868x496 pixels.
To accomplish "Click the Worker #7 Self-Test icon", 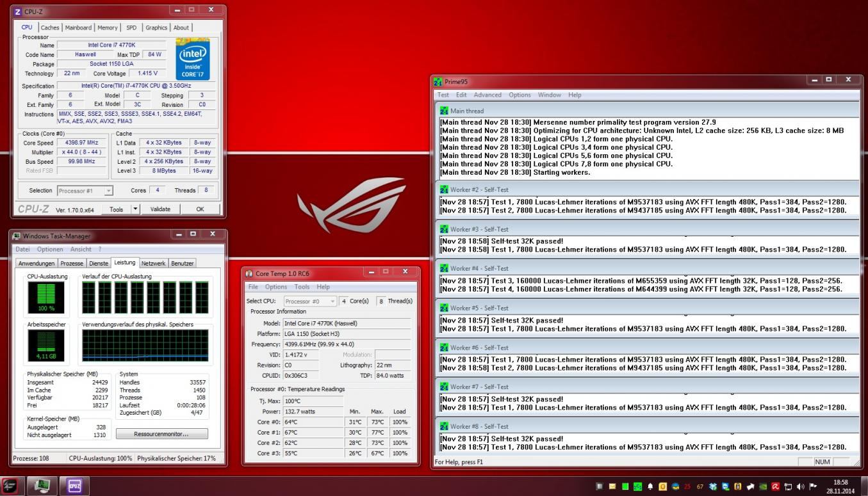I will [x=445, y=387].
